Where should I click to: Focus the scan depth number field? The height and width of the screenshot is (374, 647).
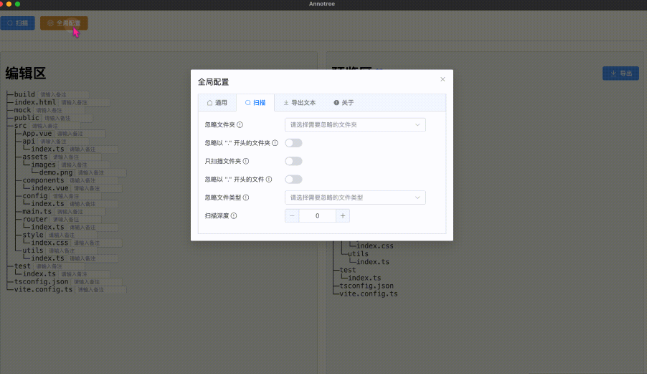click(317, 215)
